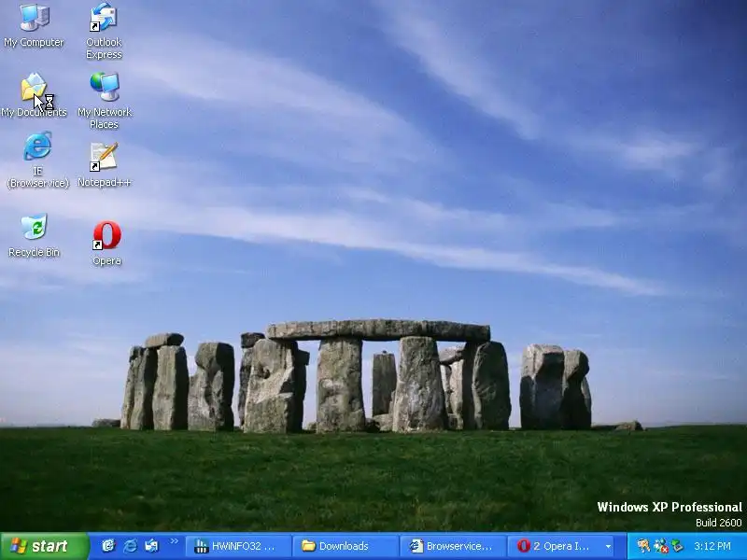The image size is (747, 560).
Task: Click the 3:12 PM taskbar clock
Action: point(712,546)
